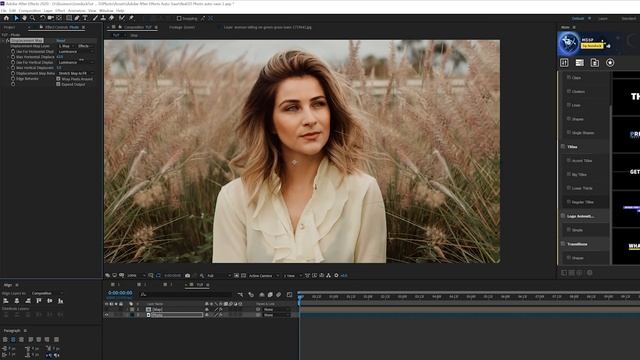Toggle the Titles category checkbox

[x=563, y=147]
